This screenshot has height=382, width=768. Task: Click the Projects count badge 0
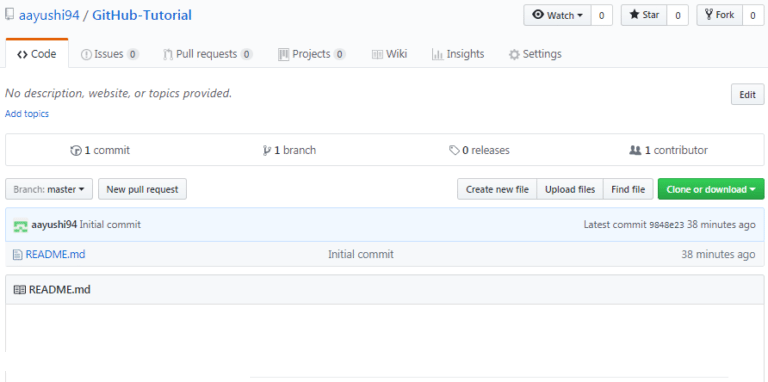pyautogui.click(x=339, y=54)
